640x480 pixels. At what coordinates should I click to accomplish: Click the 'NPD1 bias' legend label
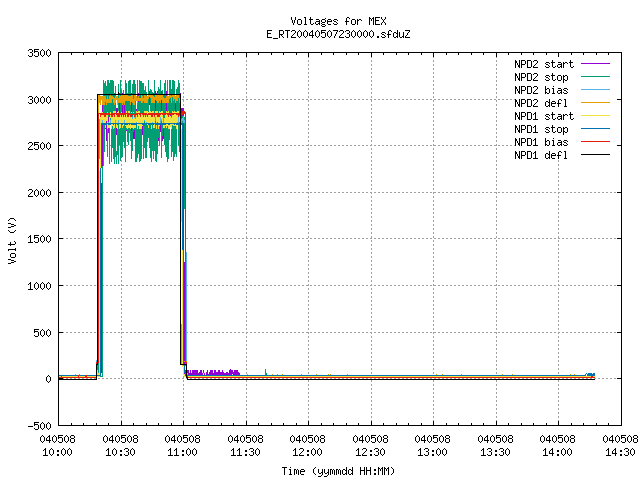pos(541,142)
